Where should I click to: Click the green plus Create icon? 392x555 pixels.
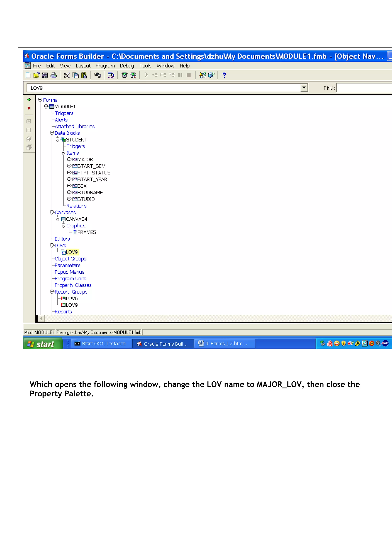(29, 100)
